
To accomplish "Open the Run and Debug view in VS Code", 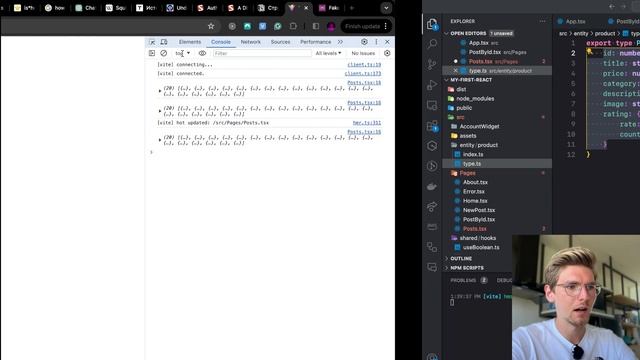I will 432,85.
